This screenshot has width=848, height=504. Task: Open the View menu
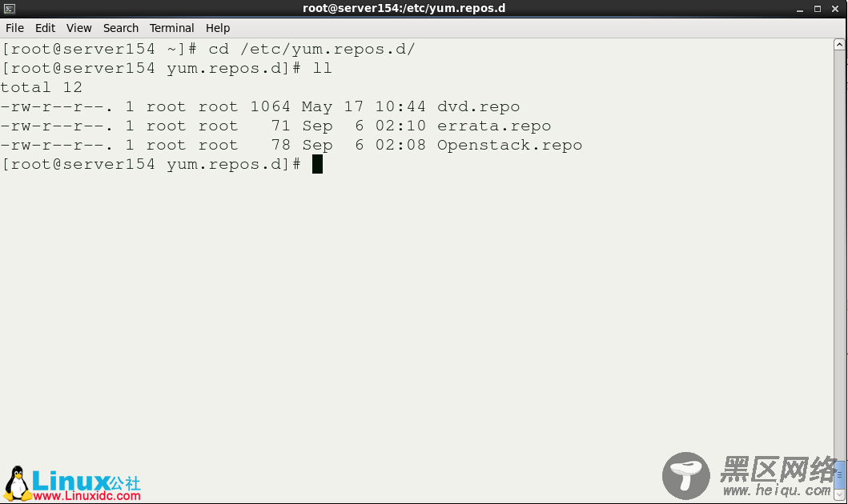[79, 28]
